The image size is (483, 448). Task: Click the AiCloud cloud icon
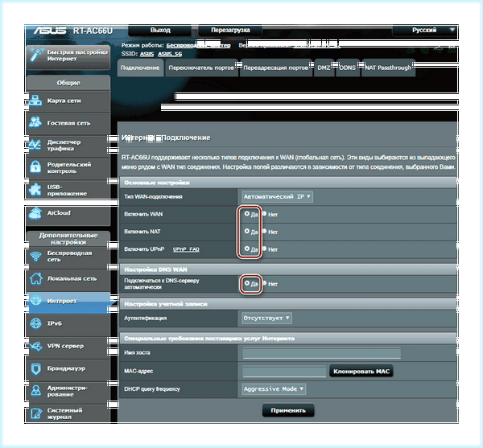(x=35, y=213)
